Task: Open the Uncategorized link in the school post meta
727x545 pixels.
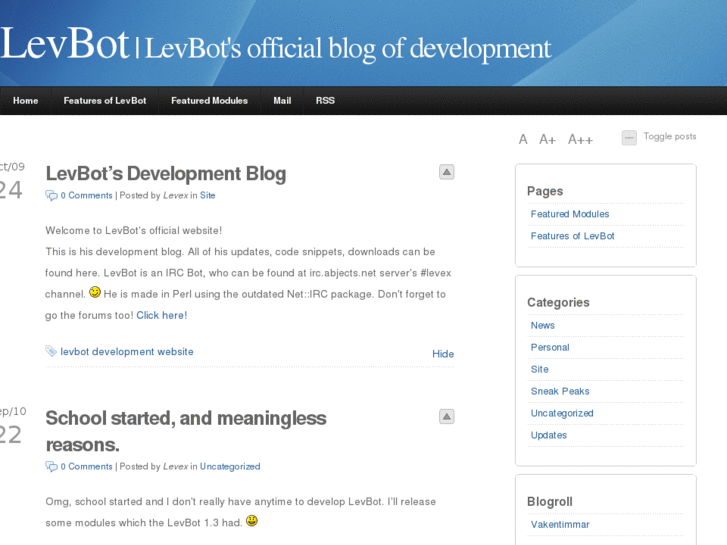Action: [x=230, y=466]
